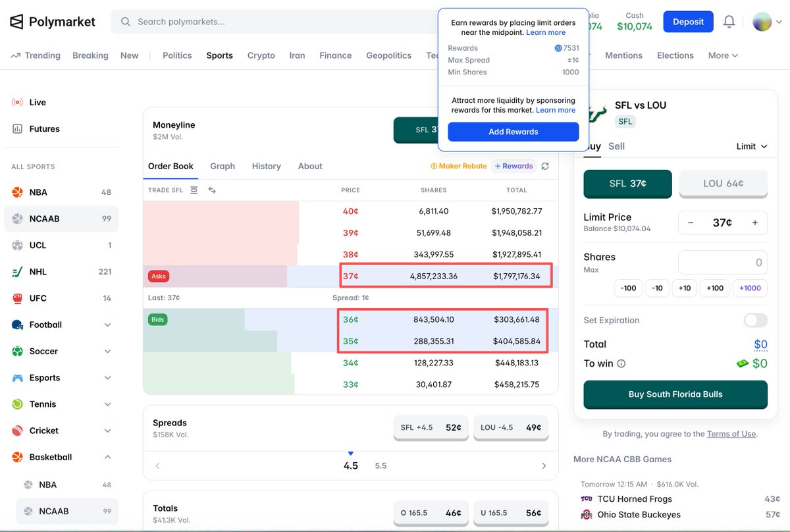Click the Soccer ball icon
This screenshot has width=790, height=532.
tap(18, 351)
